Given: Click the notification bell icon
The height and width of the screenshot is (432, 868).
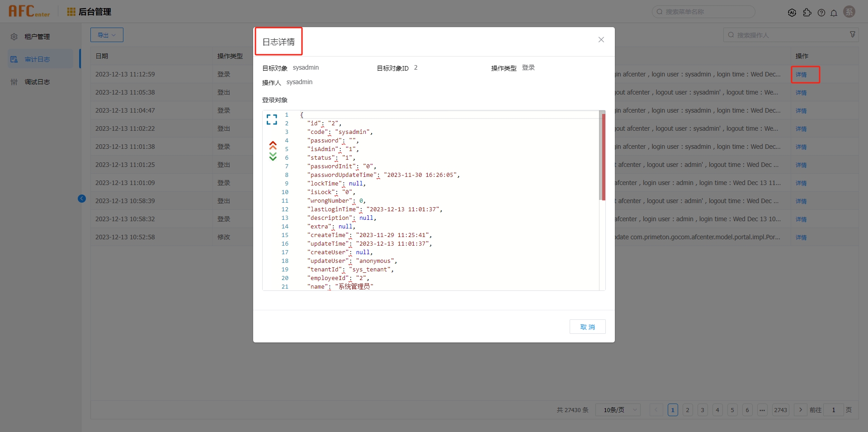Looking at the screenshot, I should [834, 13].
